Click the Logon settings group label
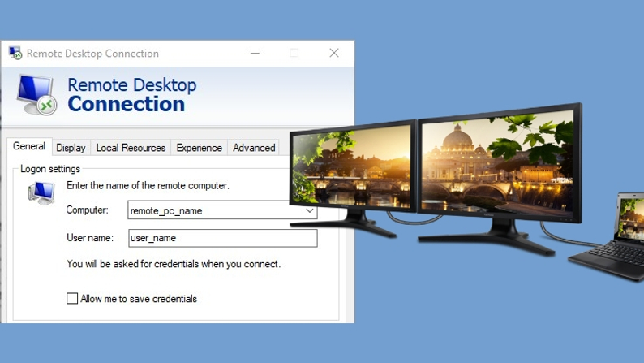The width and height of the screenshot is (644, 363). [50, 169]
